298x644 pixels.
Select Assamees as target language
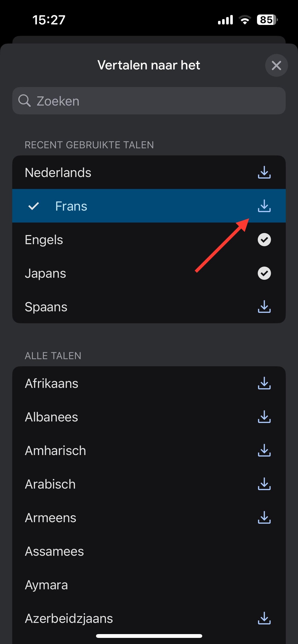coord(102,551)
